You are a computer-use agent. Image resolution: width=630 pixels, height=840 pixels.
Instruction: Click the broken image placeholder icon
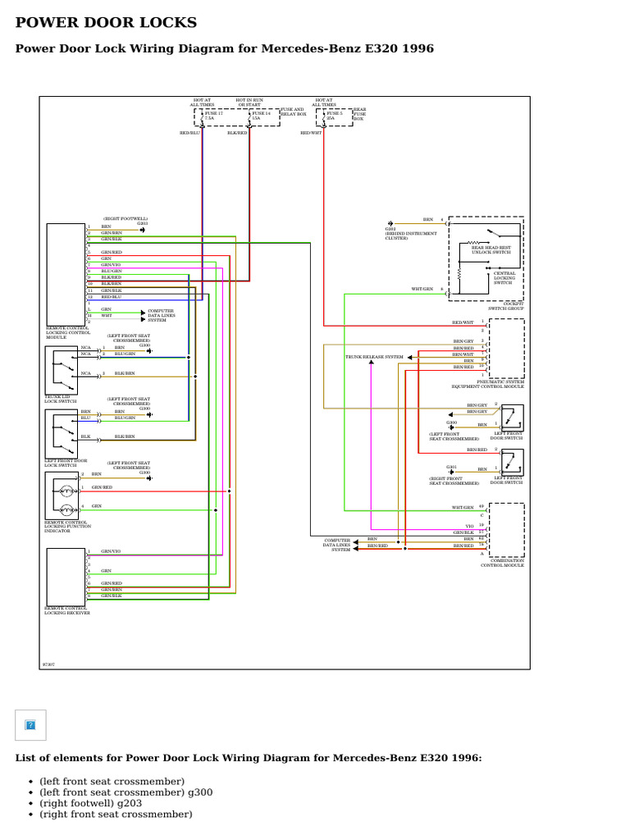point(30,725)
